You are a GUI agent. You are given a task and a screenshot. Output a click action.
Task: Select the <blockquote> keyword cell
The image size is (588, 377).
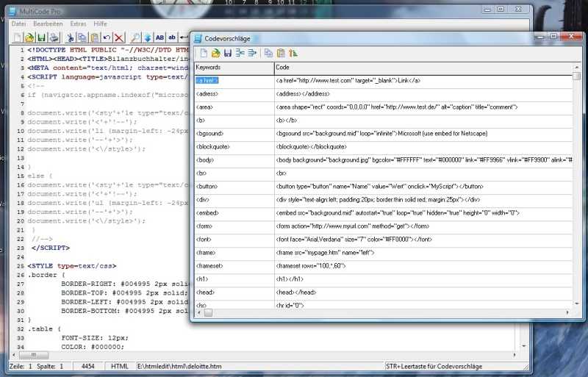tap(234, 147)
